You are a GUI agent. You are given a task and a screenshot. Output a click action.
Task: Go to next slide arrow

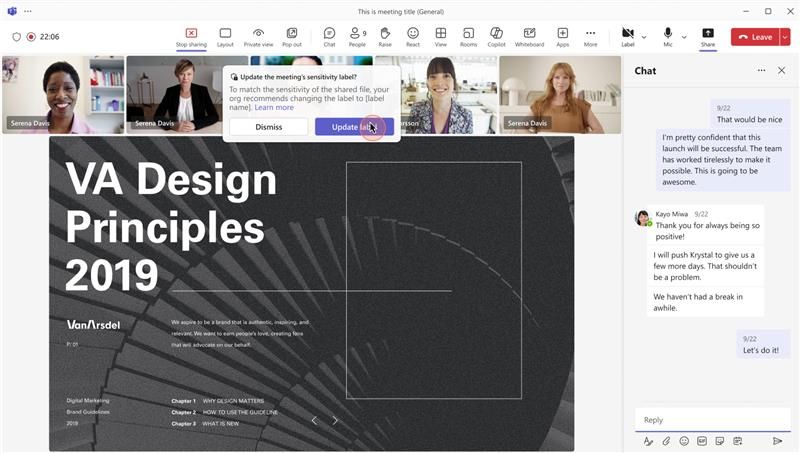[x=335, y=420]
